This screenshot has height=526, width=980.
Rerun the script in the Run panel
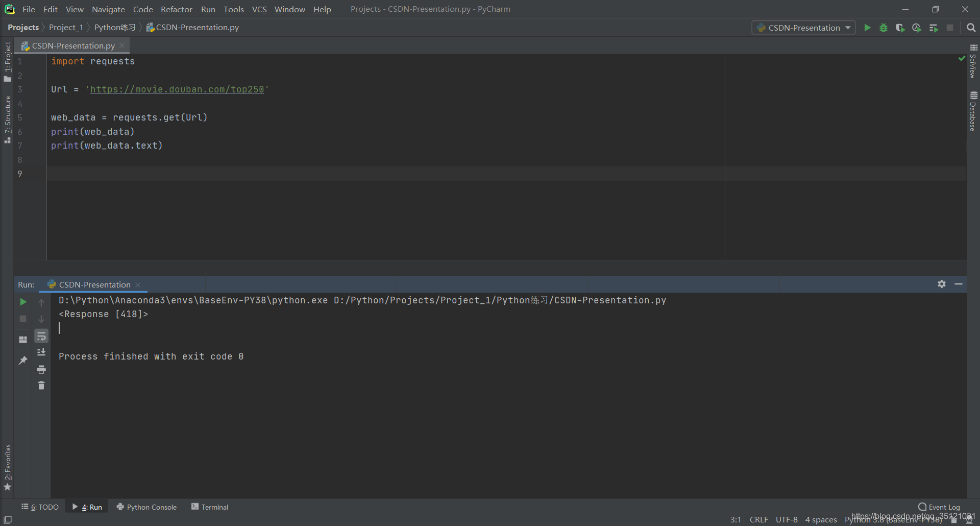tap(23, 302)
